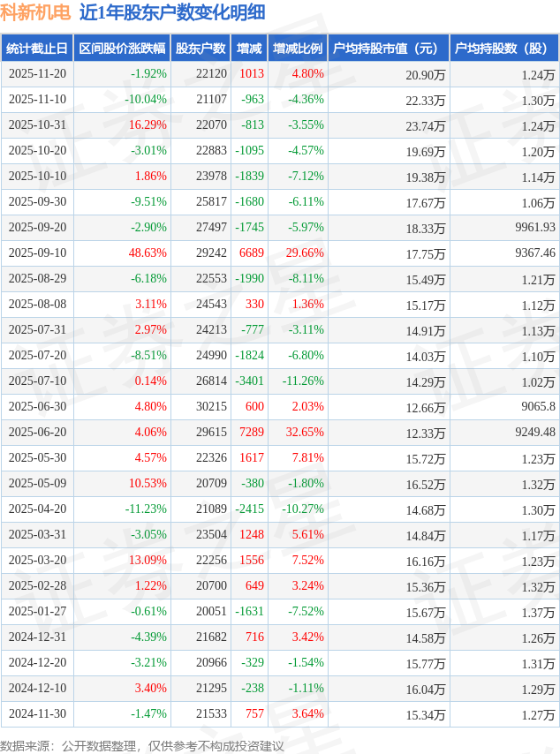Click the 户均持股数（股） column header

tap(503, 49)
